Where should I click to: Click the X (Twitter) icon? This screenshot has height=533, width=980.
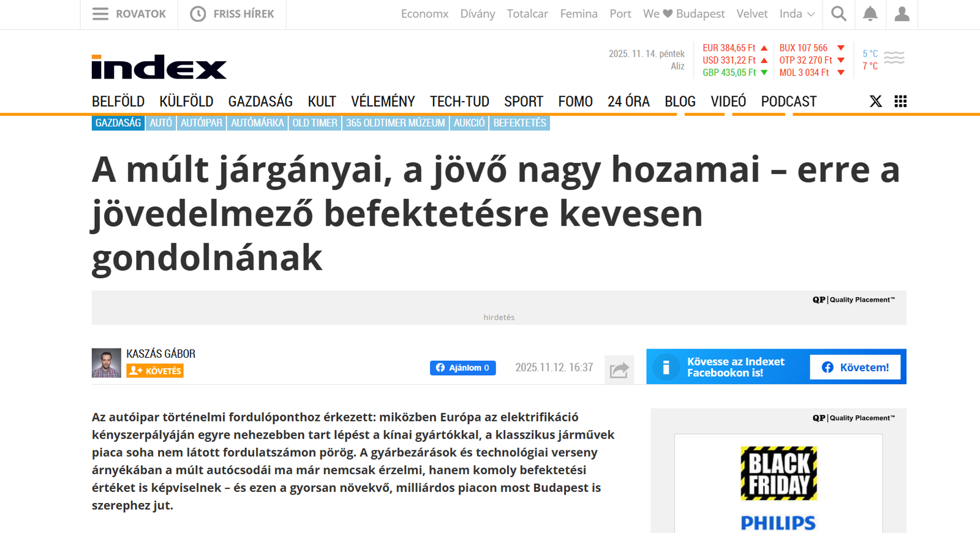[876, 102]
